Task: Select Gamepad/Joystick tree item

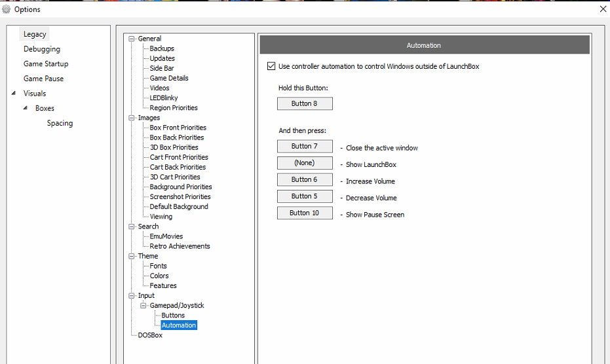Action: [177, 306]
